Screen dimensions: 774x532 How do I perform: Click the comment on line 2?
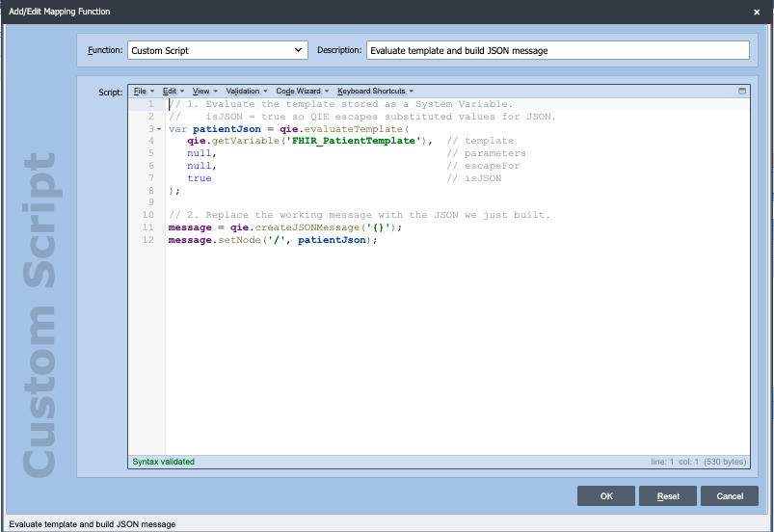tap(362, 117)
